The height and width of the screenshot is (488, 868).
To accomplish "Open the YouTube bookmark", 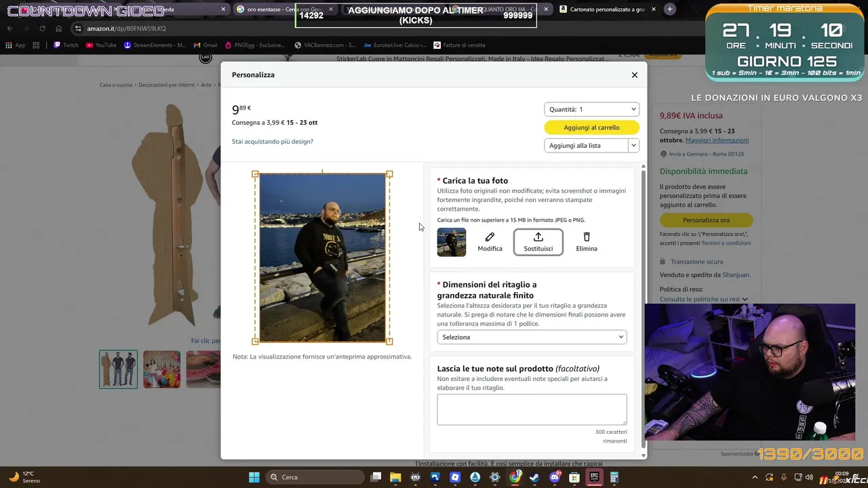I will point(100,45).
